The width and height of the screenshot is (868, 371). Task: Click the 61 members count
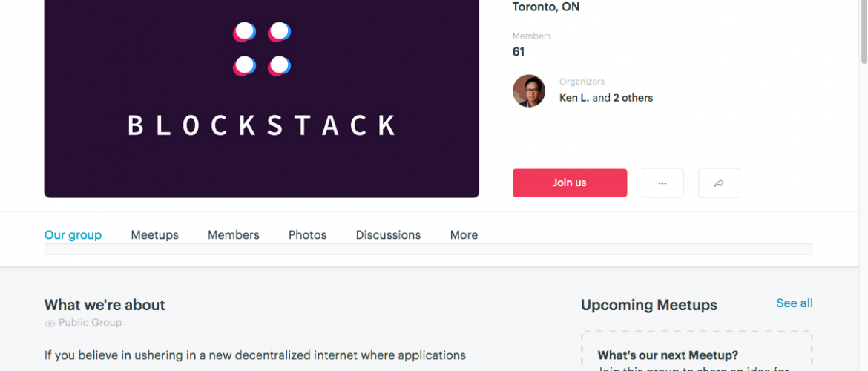(519, 52)
